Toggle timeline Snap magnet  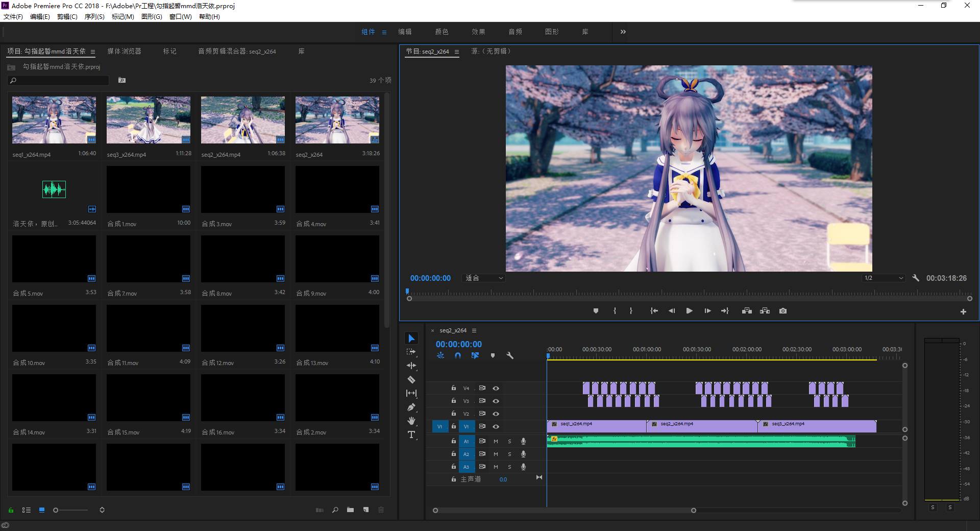click(458, 355)
